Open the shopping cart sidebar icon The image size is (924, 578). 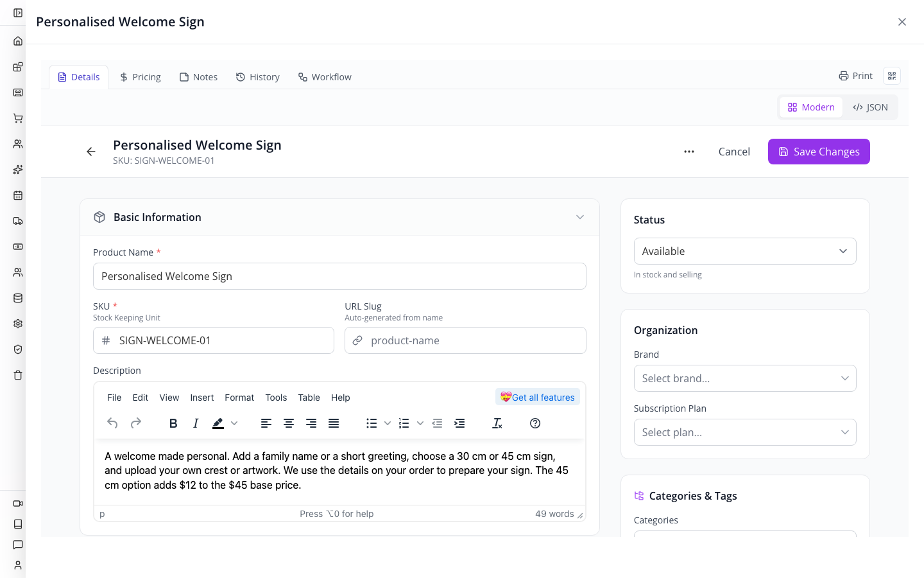(x=18, y=118)
